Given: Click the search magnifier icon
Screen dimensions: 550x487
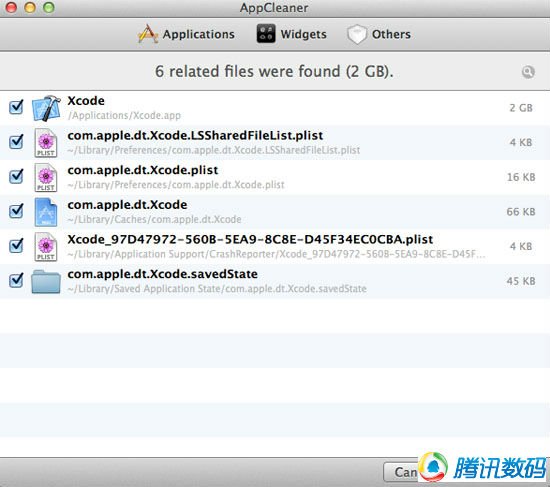Looking at the screenshot, I should [x=528, y=72].
